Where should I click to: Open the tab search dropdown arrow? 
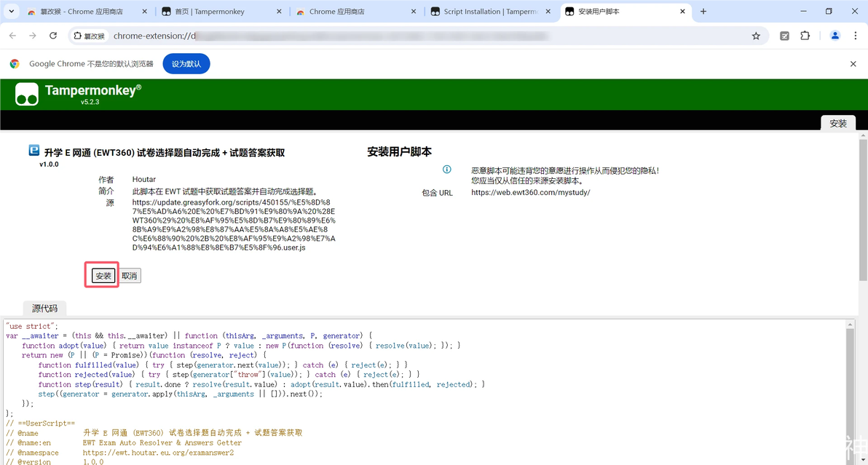coord(11,11)
